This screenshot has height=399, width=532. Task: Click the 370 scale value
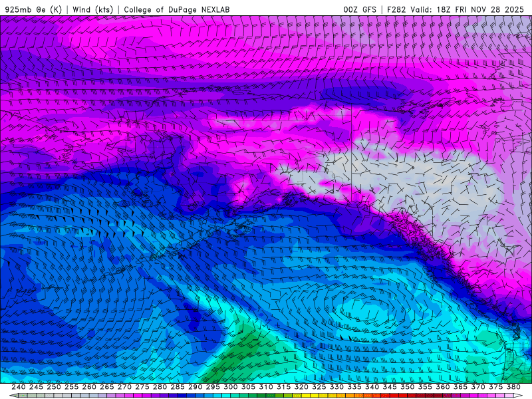click(478, 387)
